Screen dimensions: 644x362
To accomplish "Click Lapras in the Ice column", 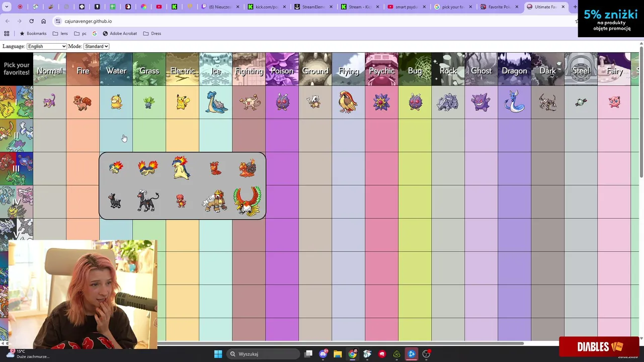I will [216, 102].
